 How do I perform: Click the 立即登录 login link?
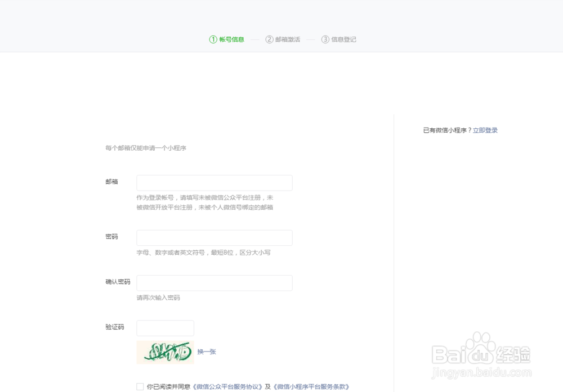(x=485, y=130)
